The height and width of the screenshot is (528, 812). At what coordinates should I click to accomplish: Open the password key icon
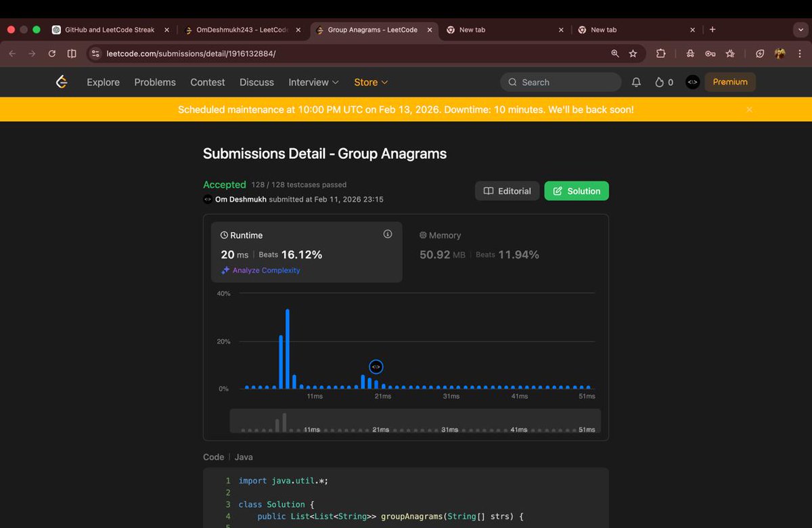[710, 53]
